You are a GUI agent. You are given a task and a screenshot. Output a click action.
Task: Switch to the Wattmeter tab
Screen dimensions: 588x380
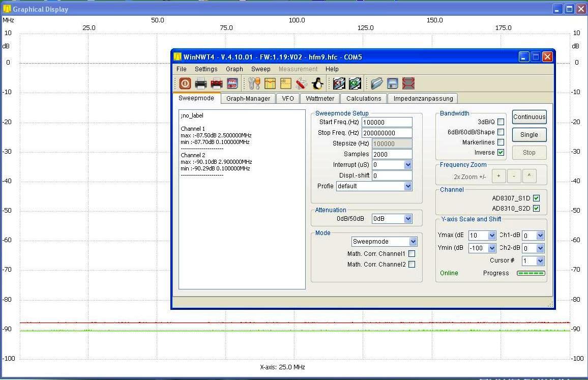(x=320, y=99)
